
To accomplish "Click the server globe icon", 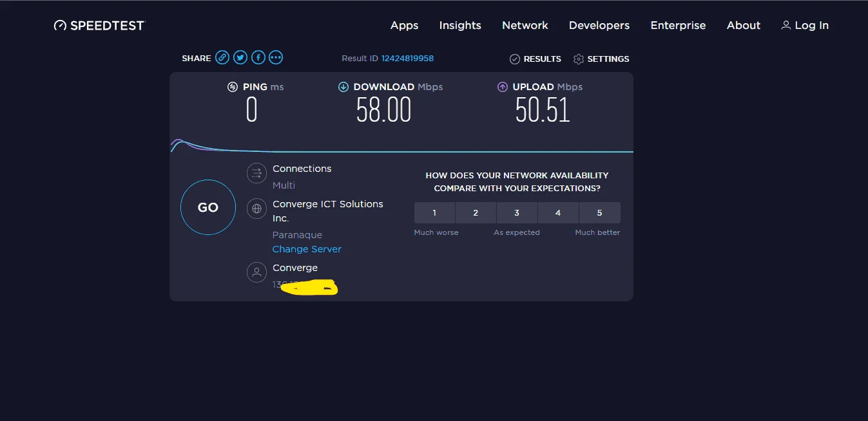I will click(256, 208).
